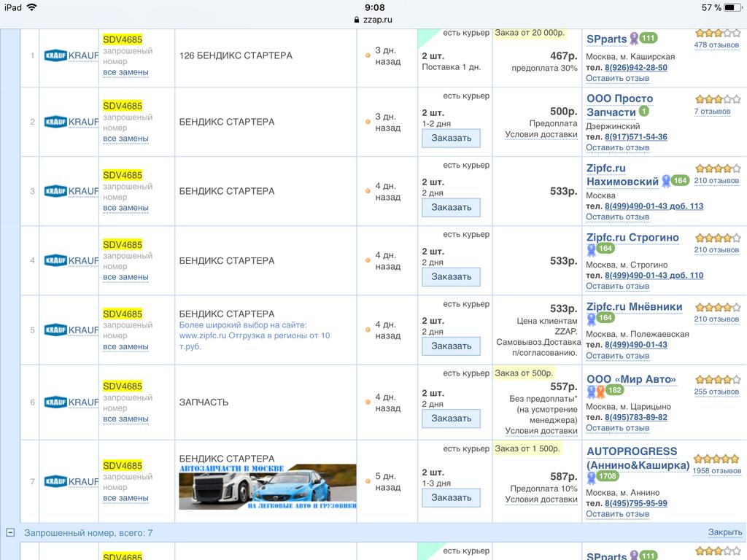Open the car parts banner in row 7

pyautogui.click(x=268, y=486)
